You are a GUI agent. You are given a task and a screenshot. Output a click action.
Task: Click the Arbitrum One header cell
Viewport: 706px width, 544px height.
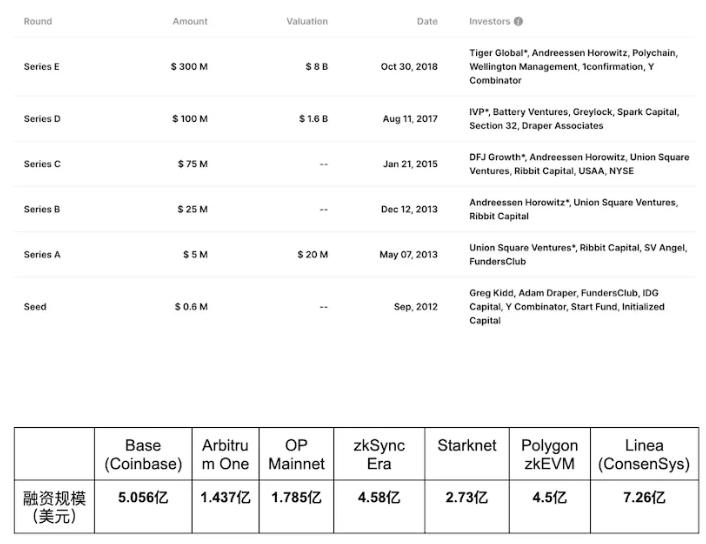[225, 454]
